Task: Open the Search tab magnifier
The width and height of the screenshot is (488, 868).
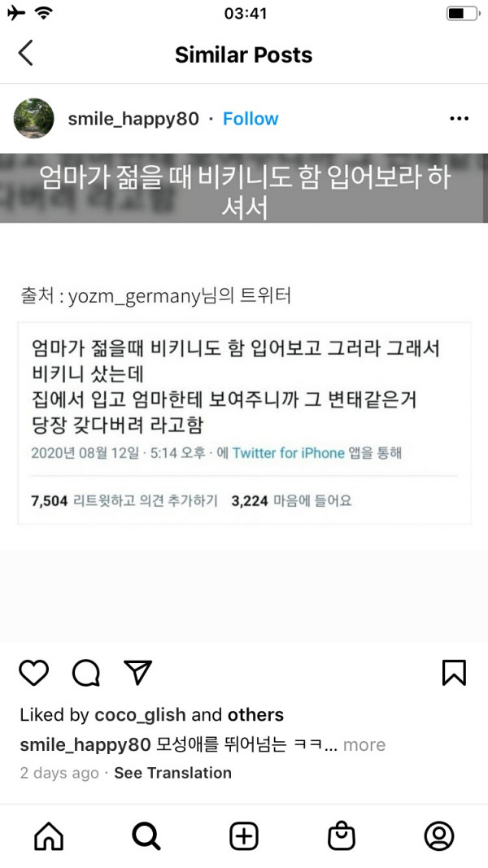Action: [x=146, y=836]
